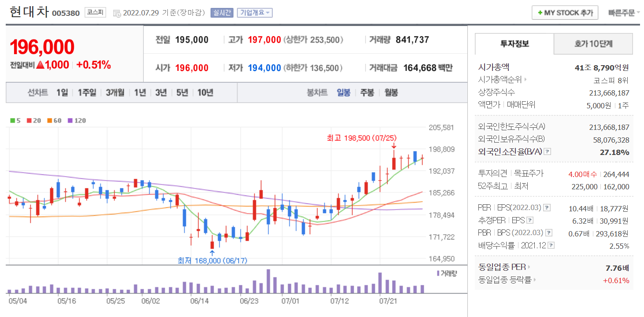Click the 시가총액순위 link
Screen dimensions: 644x317
tap(500, 80)
